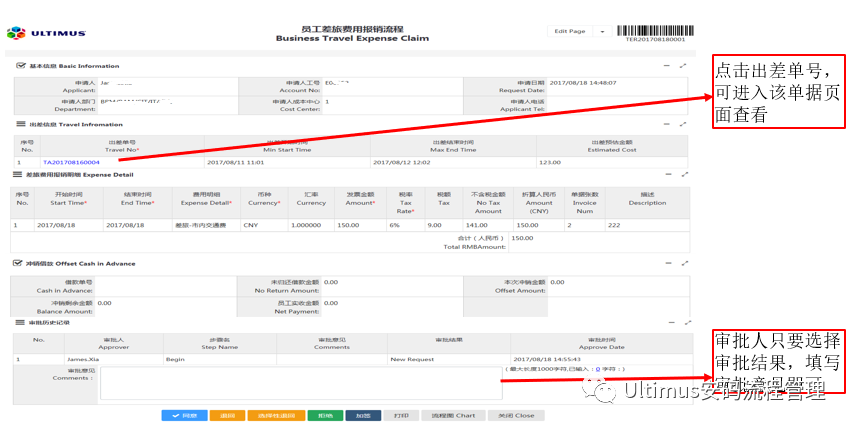Click the Travel Information list icon
This screenshot has width=853, height=428.
[20, 124]
